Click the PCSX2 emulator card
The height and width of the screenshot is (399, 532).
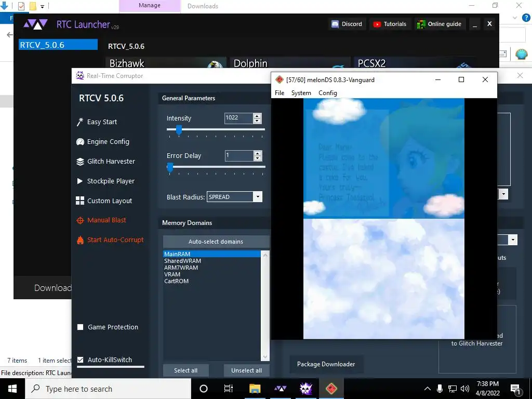414,63
